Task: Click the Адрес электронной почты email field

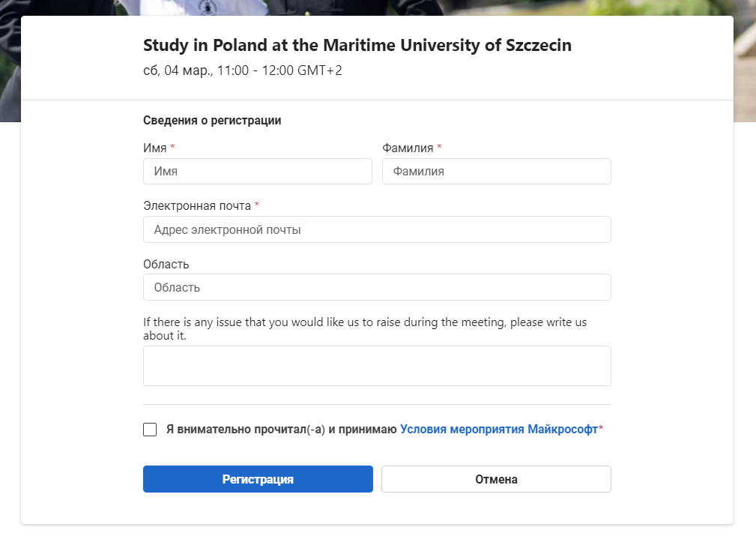Action: 377,229
